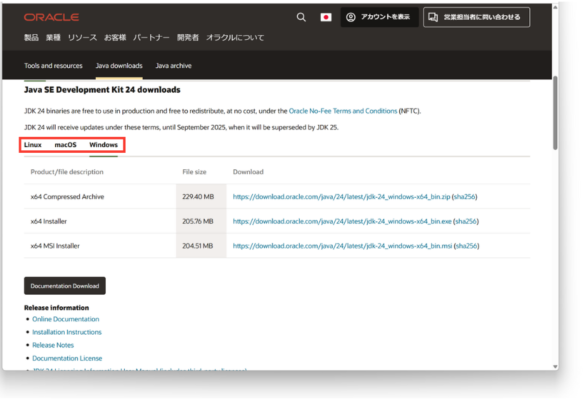Open Oracle No-Fee Terms and Conditions link
This screenshot has height=400, width=587.
(343, 111)
